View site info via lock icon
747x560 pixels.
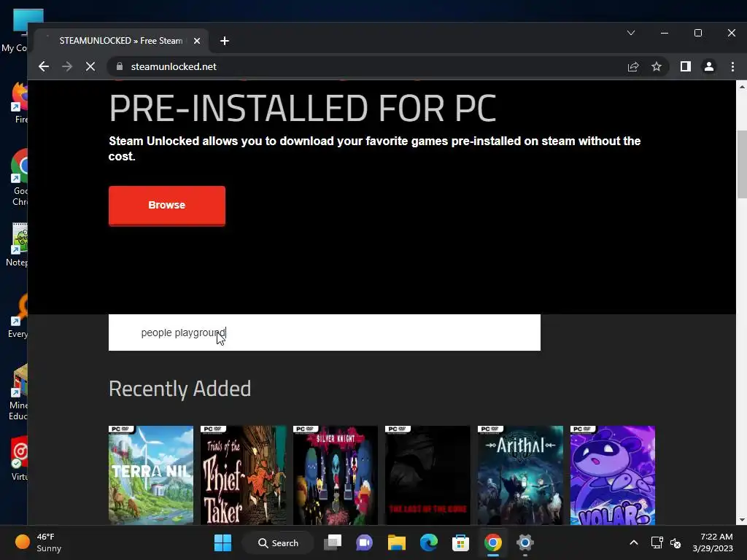[x=120, y=66]
